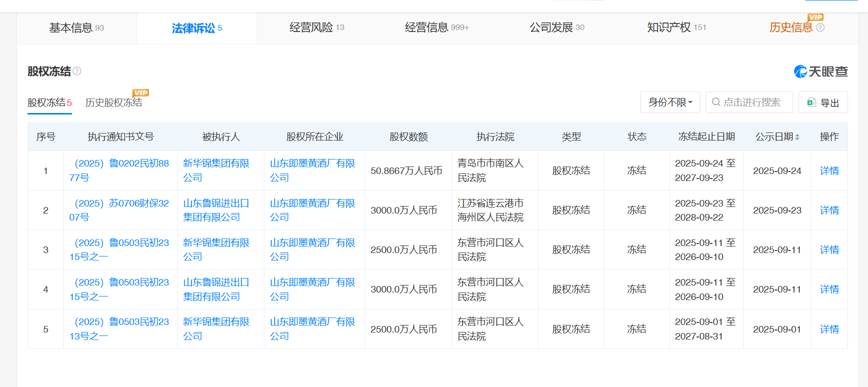
Task: View 详情 for row 2 dated 2025-09-23
Action: click(x=830, y=210)
